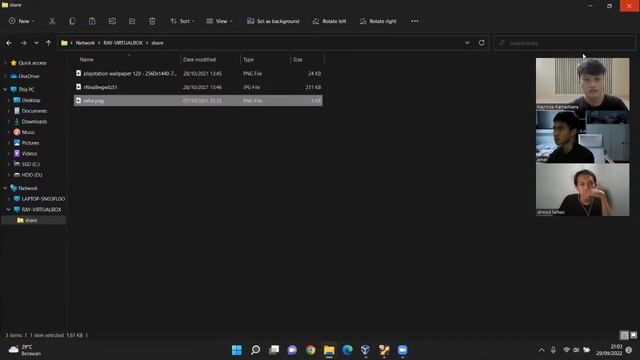Open Documents in sidebar
The height and width of the screenshot is (360, 640).
pyautogui.click(x=34, y=111)
